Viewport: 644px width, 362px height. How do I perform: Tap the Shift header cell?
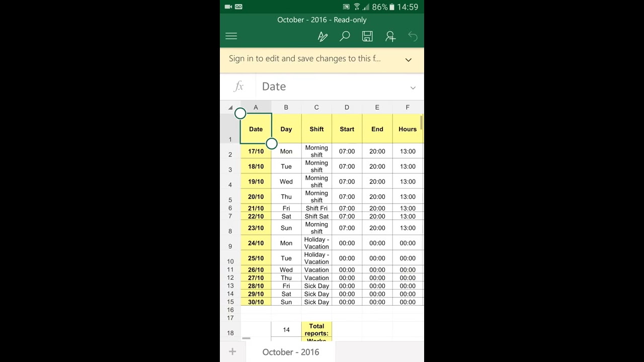[x=316, y=129]
